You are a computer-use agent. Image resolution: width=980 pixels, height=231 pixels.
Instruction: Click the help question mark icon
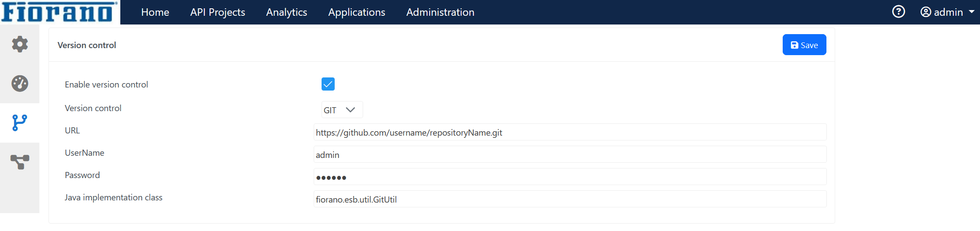(898, 12)
